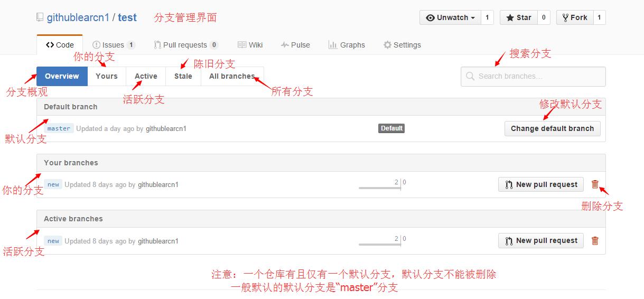This screenshot has height=299, width=644.
Task: Click the trash icon under Active branches
Action: [x=595, y=240]
